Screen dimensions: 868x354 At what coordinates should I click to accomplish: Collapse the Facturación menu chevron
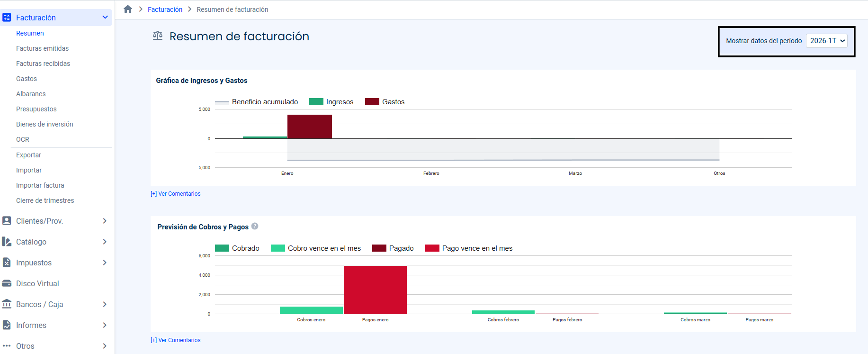[105, 18]
